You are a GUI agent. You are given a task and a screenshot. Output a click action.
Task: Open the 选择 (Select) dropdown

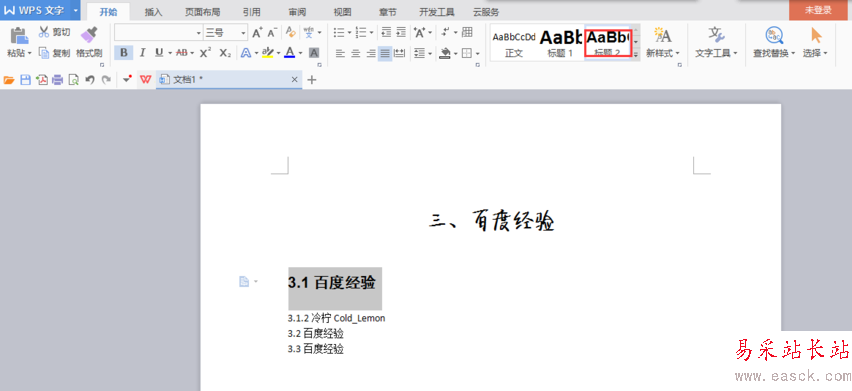tap(815, 42)
